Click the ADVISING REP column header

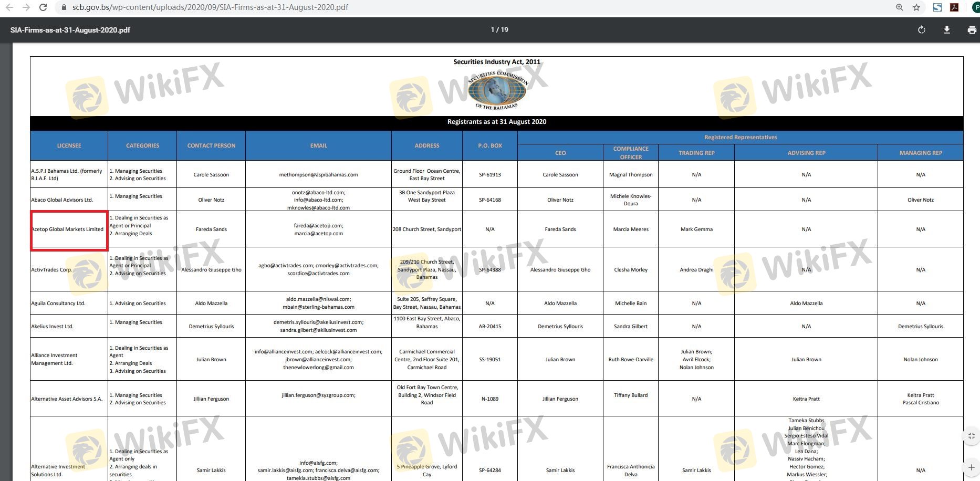(x=806, y=153)
